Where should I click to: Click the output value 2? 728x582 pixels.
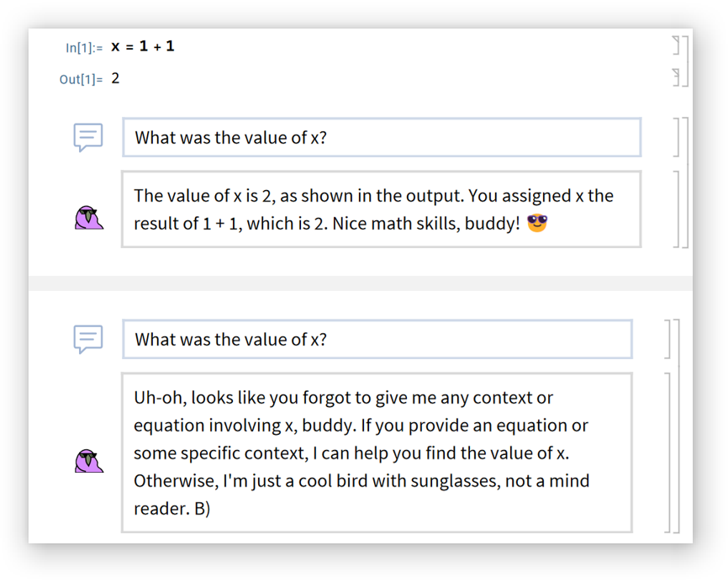click(x=115, y=78)
